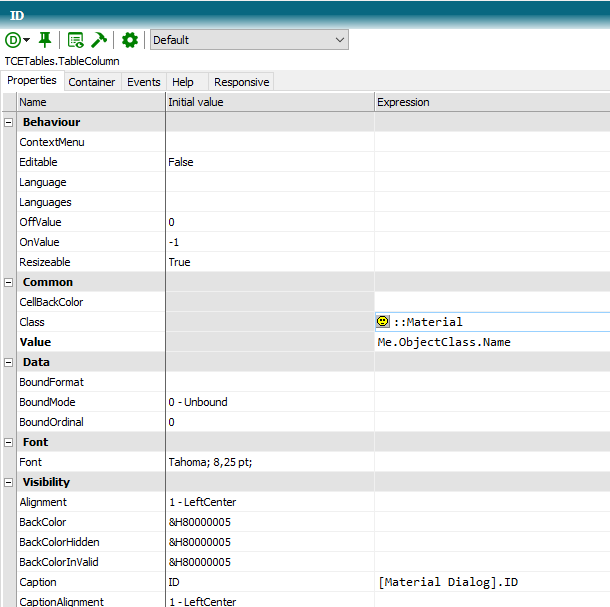This screenshot has height=607, width=610.
Task: Open the arrow beside the D icon
Action: click(26, 40)
